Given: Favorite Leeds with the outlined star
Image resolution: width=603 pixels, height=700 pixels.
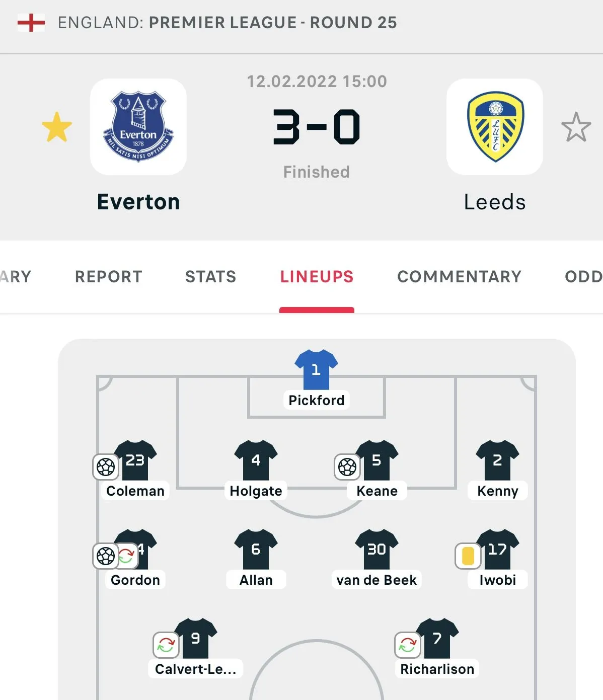Looking at the screenshot, I should tap(576, 127).
